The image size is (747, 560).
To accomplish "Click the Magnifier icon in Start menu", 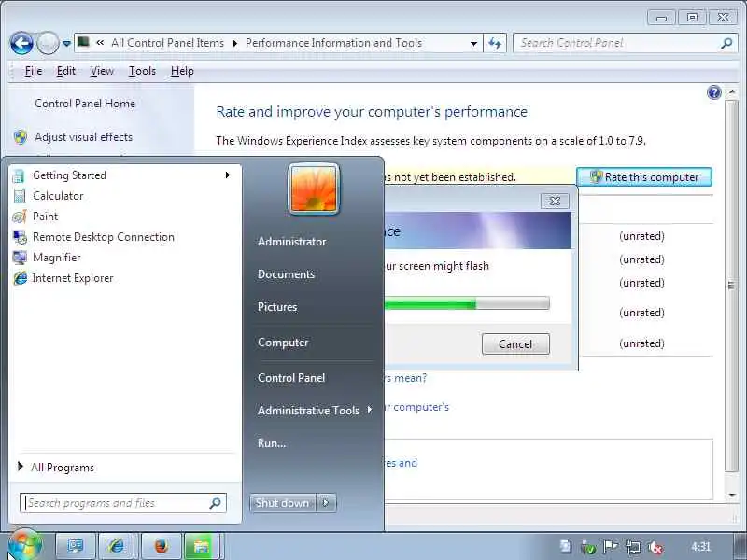I will pyautogui.click(x=20, y=258).
